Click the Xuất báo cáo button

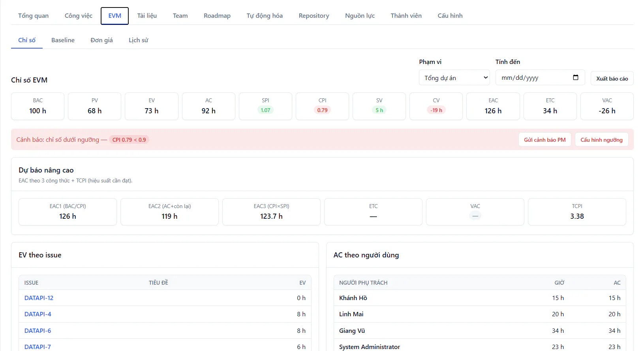(x=612, y=78)
